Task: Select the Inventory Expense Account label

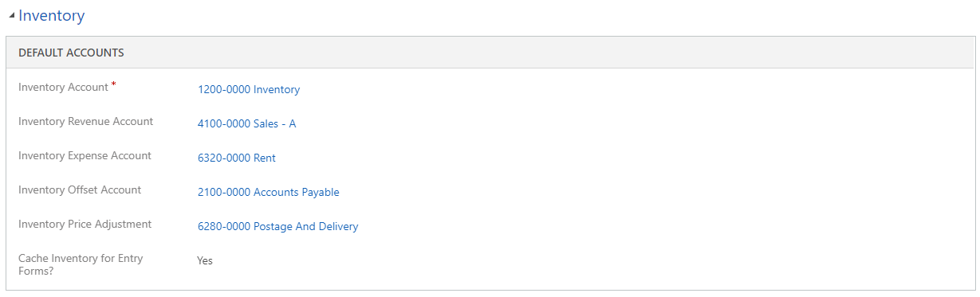Action: 85,156
